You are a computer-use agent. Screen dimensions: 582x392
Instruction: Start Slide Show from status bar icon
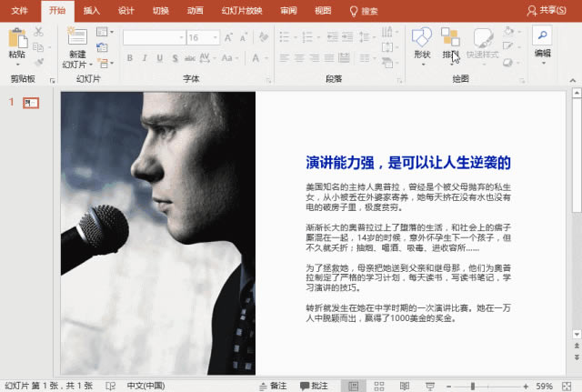pos(430,387)
